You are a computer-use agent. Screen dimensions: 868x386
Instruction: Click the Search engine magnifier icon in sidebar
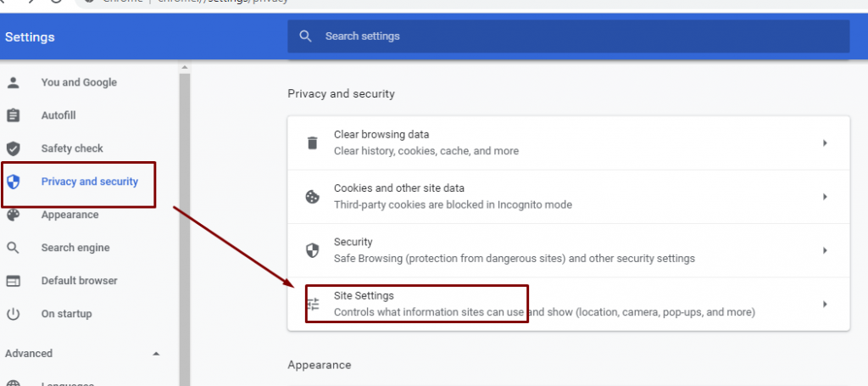click(13, 248)
